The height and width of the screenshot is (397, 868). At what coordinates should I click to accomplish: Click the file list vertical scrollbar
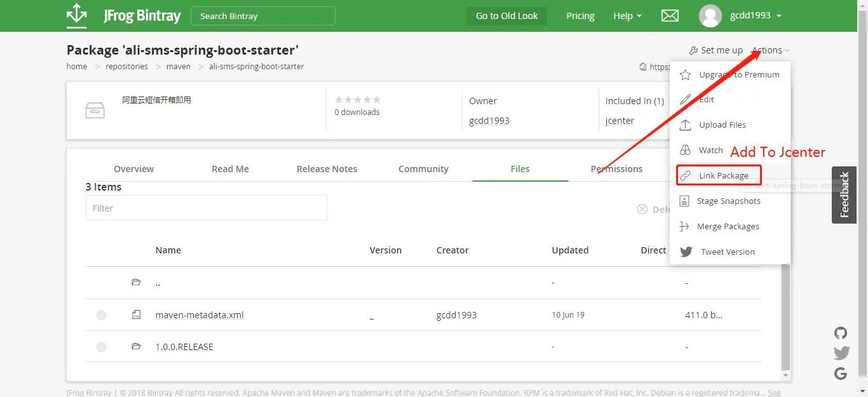click(786, 318)
